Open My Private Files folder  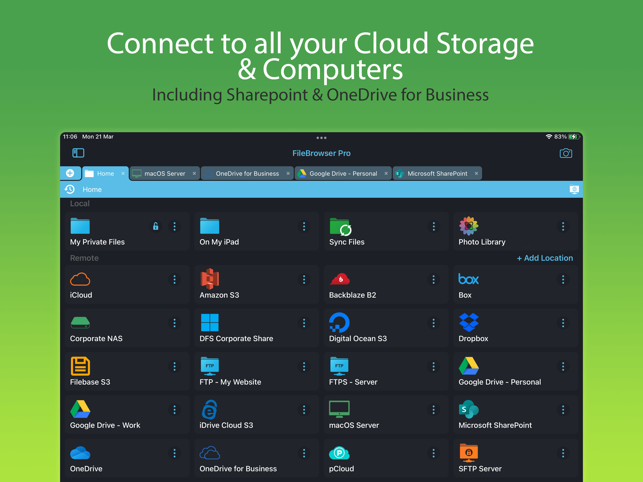pyautogui.click(x=127, y=231)
